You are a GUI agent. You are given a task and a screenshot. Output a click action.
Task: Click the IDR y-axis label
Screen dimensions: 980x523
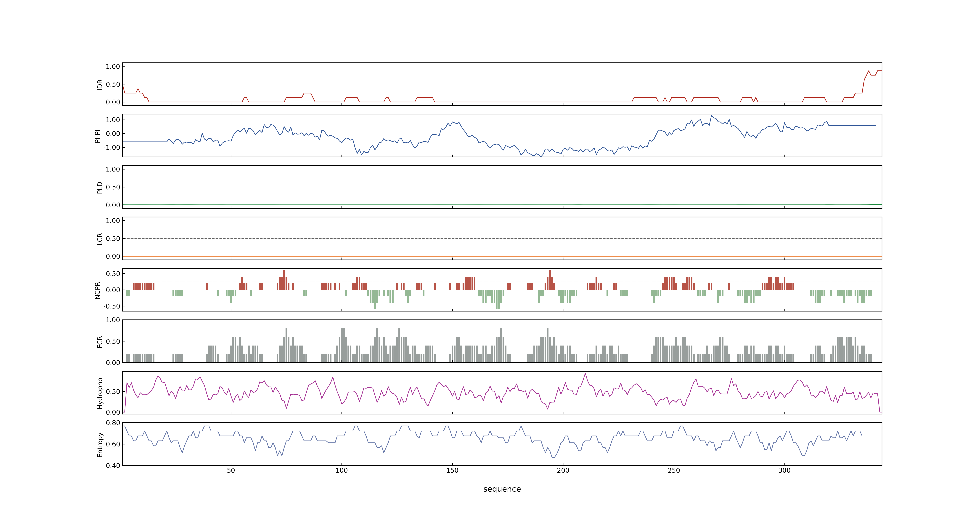click(x=100, y=85)
